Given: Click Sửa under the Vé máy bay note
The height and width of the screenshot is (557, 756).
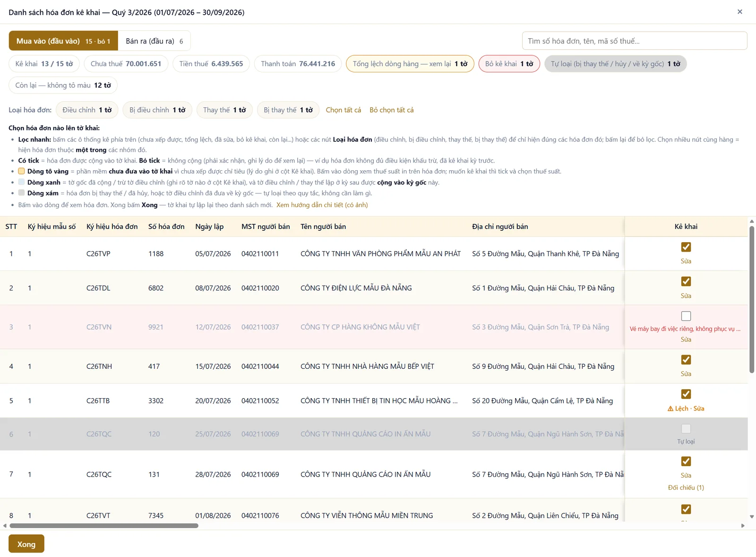Looking at the screenshot, I should click(686, 339).
